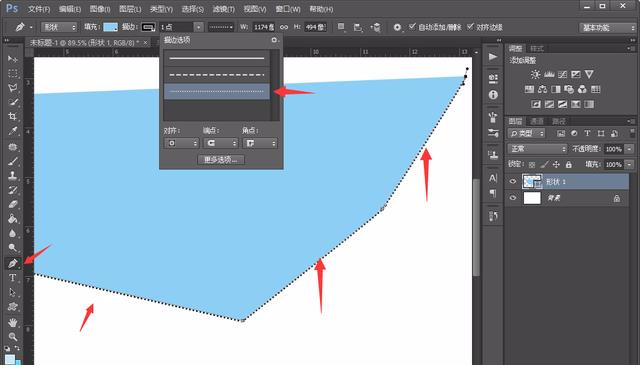Image resolution: width=640 pixels, height=365 pixels.
Task: Select the Hand tool
Action: tap(13, 322)
